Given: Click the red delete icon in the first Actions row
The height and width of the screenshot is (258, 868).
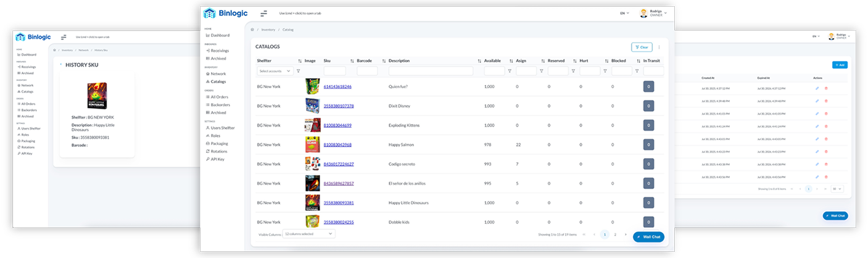Looking at the screenshot, I should coord(826,88).
